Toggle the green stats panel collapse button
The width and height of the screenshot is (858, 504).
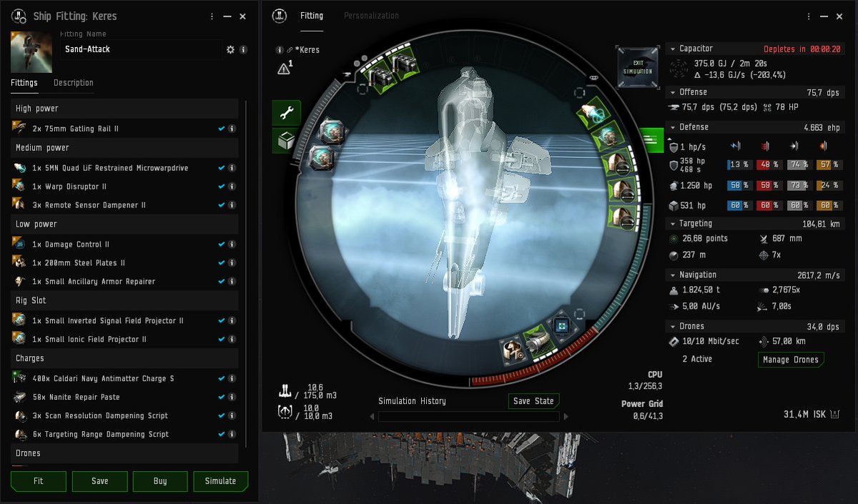click(x=651, y=140)
